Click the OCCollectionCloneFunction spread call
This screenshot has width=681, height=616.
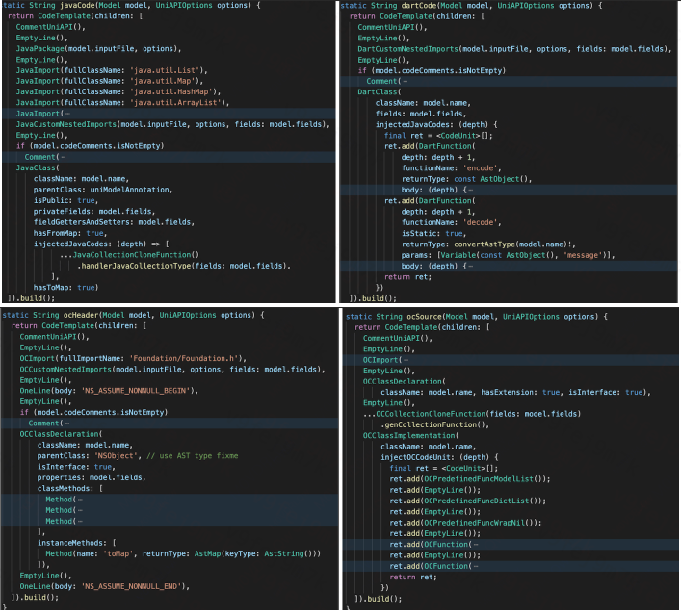coord(472,414)
